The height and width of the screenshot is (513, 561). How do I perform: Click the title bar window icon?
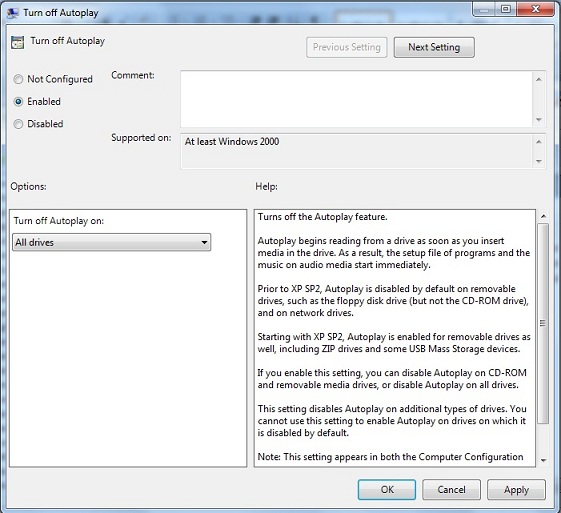(13, 13)
